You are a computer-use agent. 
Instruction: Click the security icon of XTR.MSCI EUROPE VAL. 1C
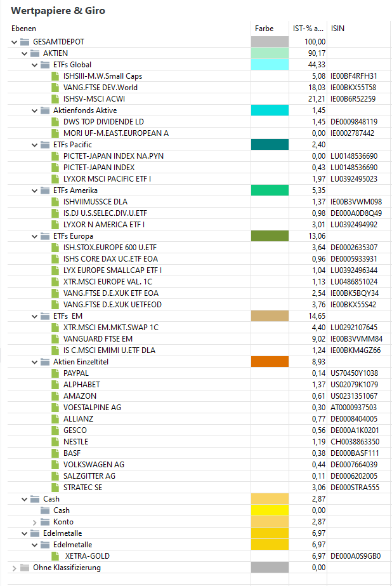pyautogui.click(x=55, y=282)
